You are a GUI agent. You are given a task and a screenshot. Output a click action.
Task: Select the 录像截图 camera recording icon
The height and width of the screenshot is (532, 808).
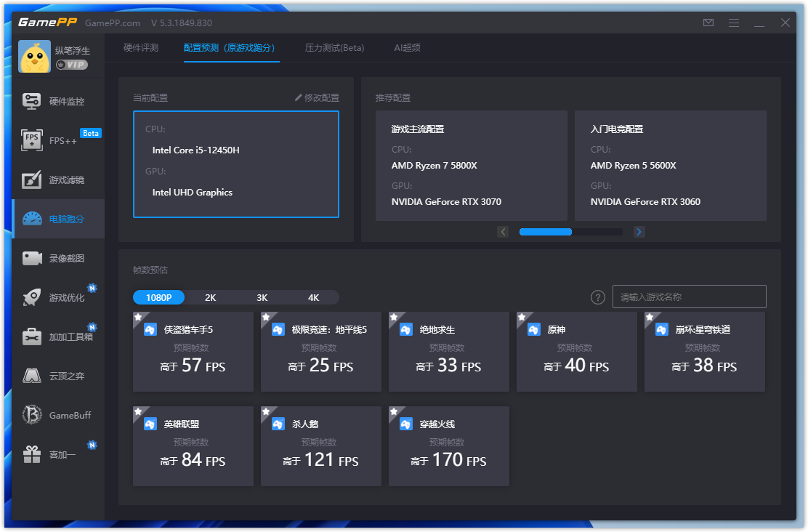31,258
